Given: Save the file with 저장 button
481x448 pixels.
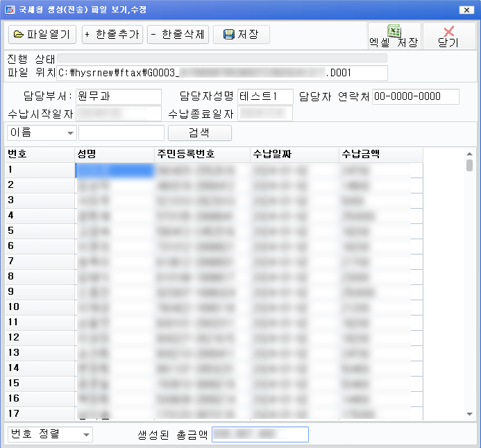Looking at the screenshot, I should point(241,34).
